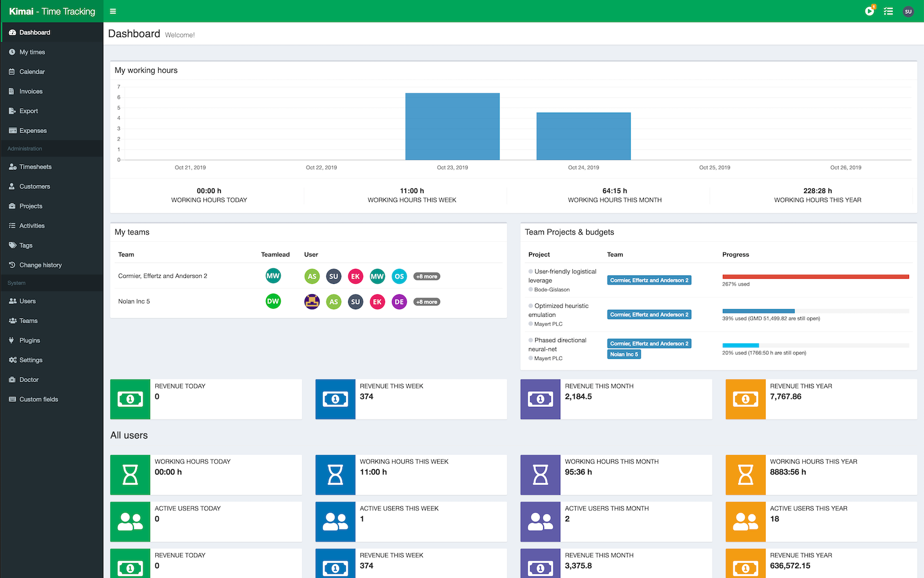
Task: Click Cormier team badge beside Optimized heuristic emulation
Action: click(649, 314)
